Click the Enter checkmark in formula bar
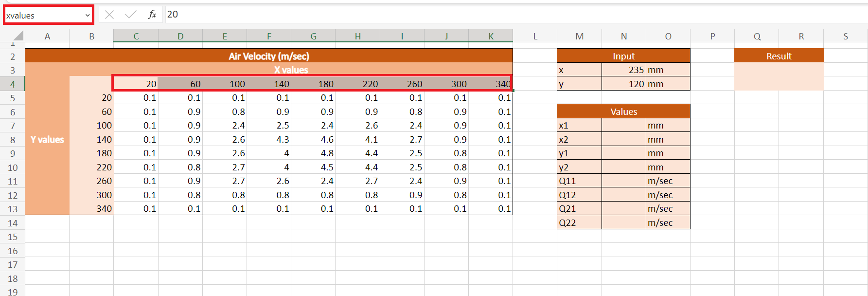 click(130, 15)
